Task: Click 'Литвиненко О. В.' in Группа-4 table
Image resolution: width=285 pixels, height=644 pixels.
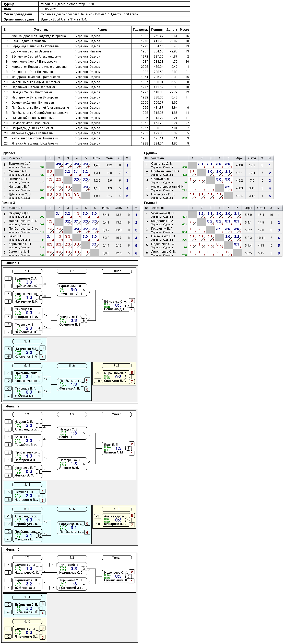Action: coord(163,252)
